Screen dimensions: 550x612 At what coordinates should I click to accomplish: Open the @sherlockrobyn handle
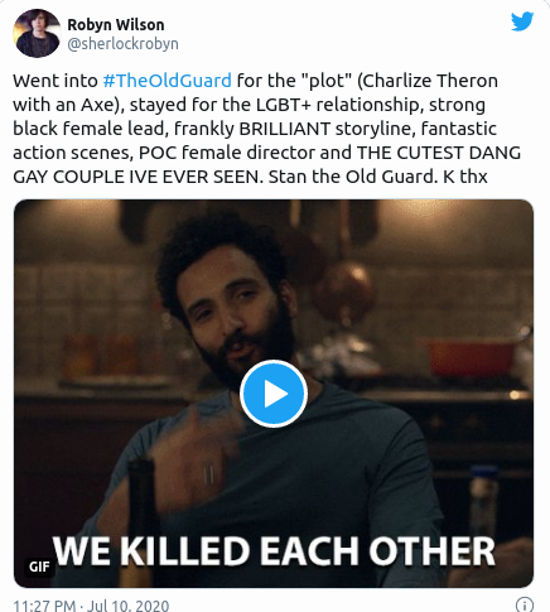tap(123, 44)
